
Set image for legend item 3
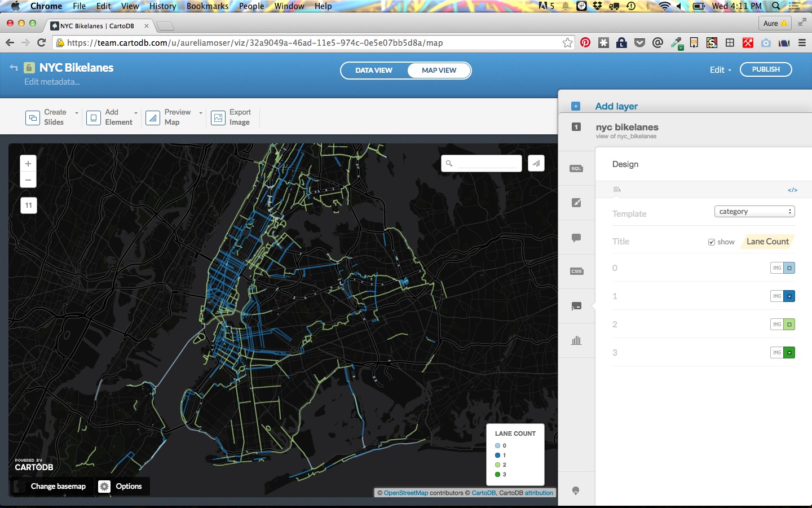pos(777,353)
